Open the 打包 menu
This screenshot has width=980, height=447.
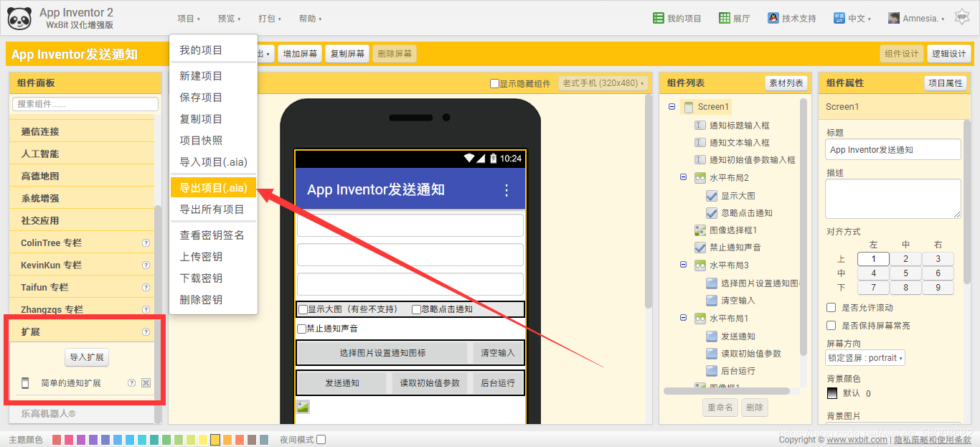[269, 19]
